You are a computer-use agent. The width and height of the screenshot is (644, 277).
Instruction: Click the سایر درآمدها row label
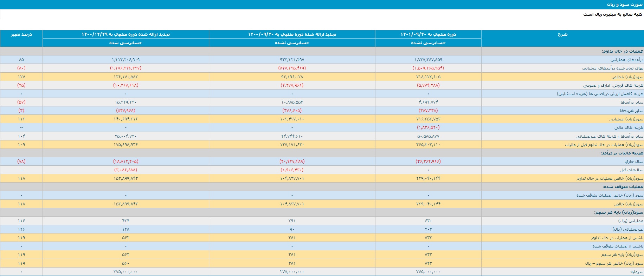[632, 102]
